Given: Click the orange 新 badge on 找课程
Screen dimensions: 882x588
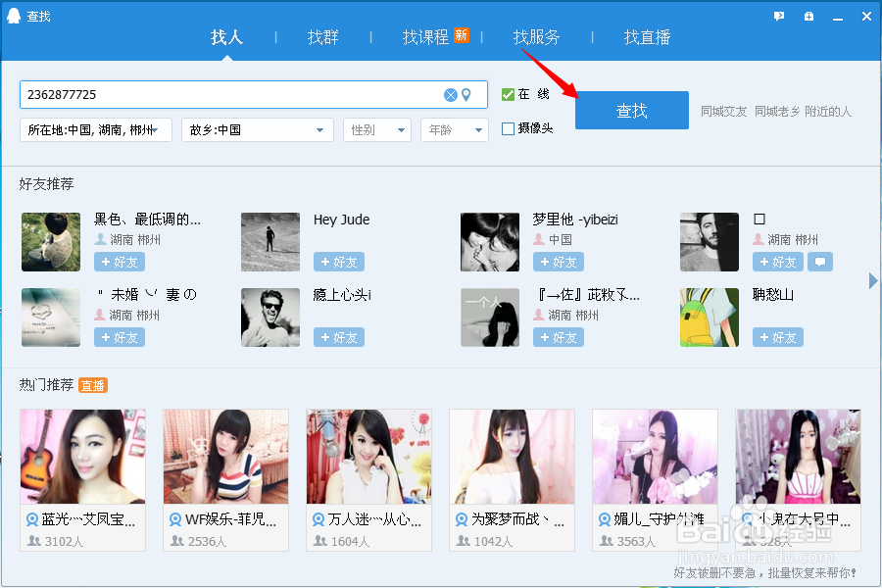Looking at the screenshot, I should (461, 35).
